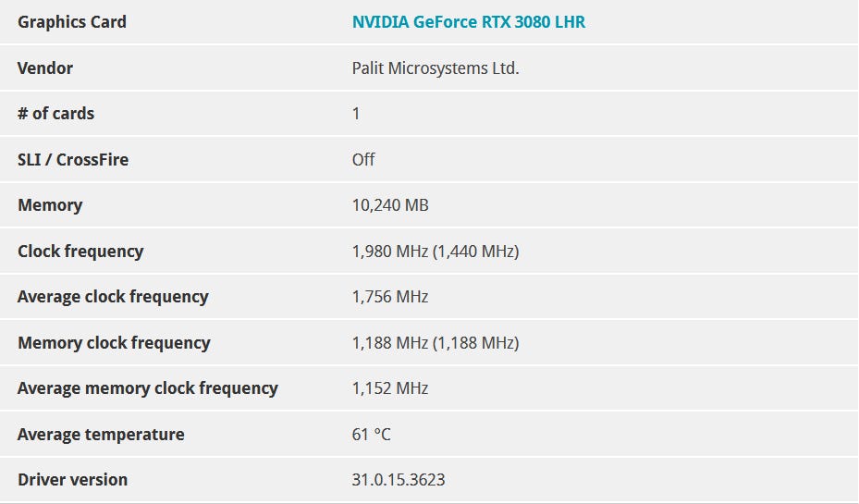Click the Palit Microsystems Ltd. vendor value
The width and height of the screenshot is (859, 504).
click(x=436, y=68)
